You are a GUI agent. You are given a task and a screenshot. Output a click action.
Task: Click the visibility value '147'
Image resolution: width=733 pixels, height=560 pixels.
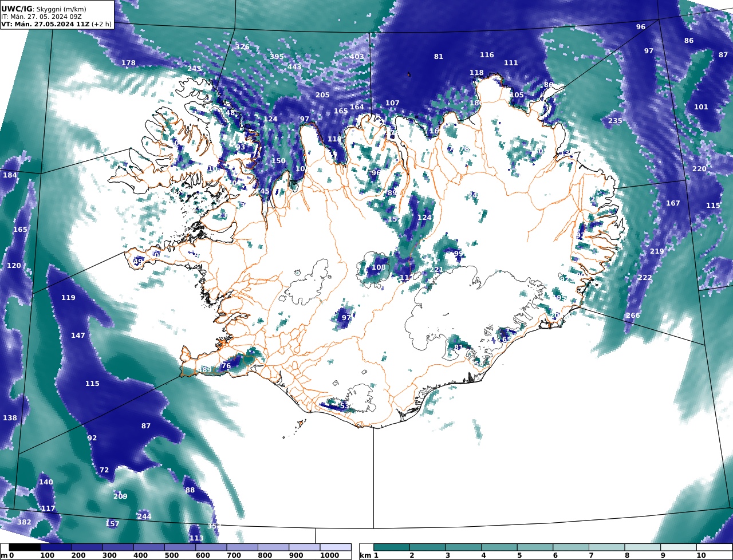78,335
